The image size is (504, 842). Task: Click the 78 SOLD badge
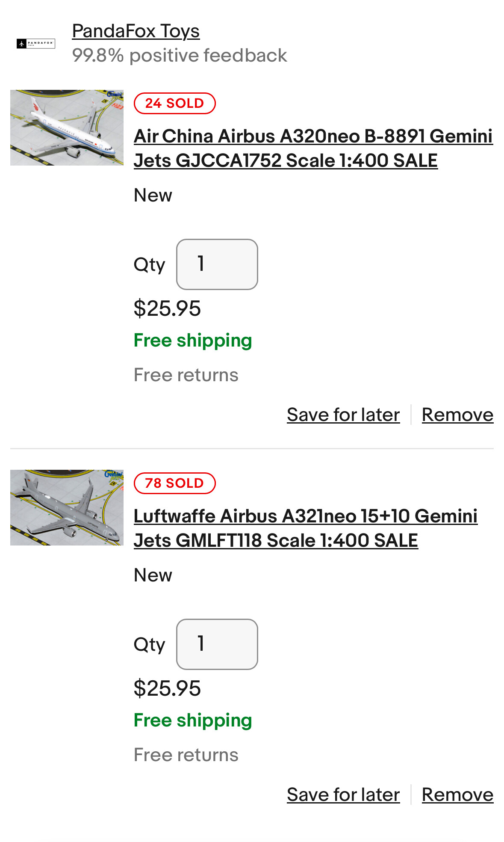click(174, 483)
